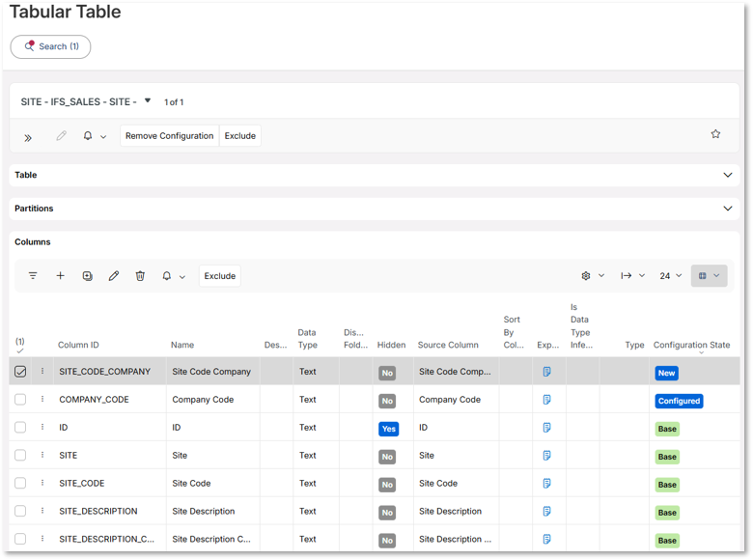This screenshot has height=560, width=753.
Task: Click the Hidden column header
Action: pos(391,345)
